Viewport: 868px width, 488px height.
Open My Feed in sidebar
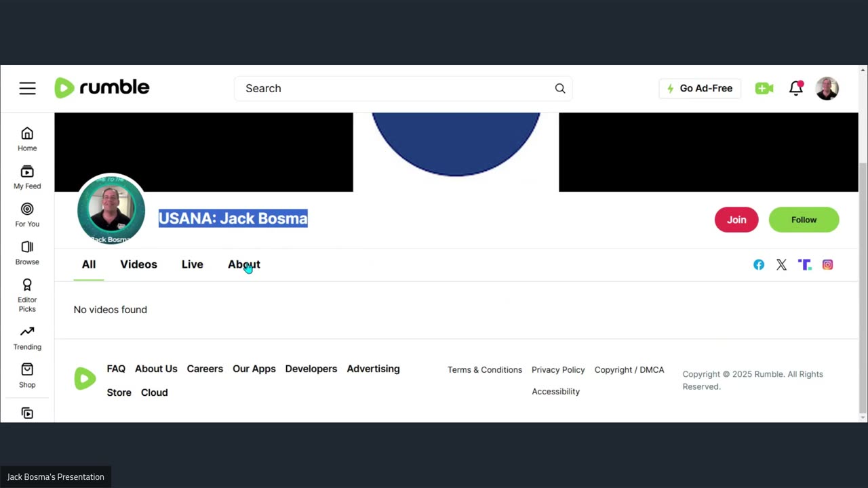click(x=27, y=177)
